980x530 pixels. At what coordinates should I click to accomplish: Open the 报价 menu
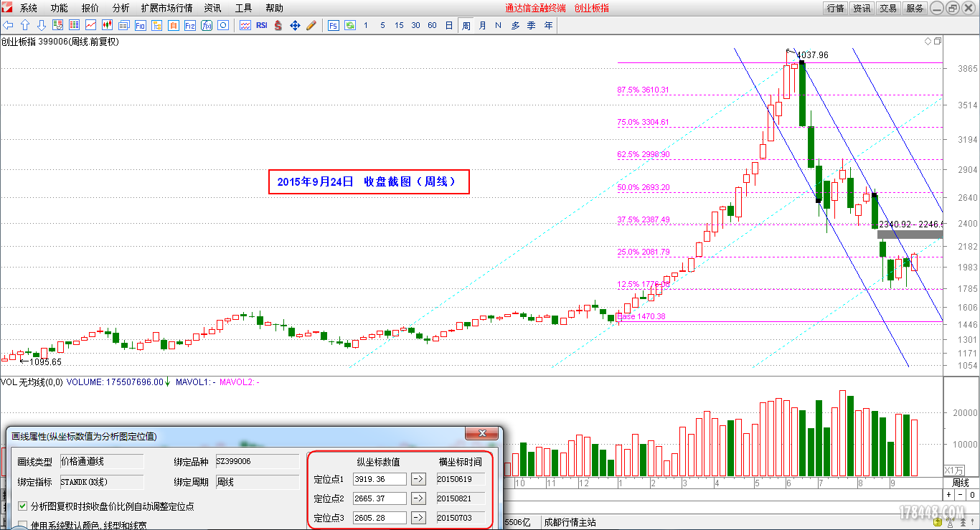(90, 9)
